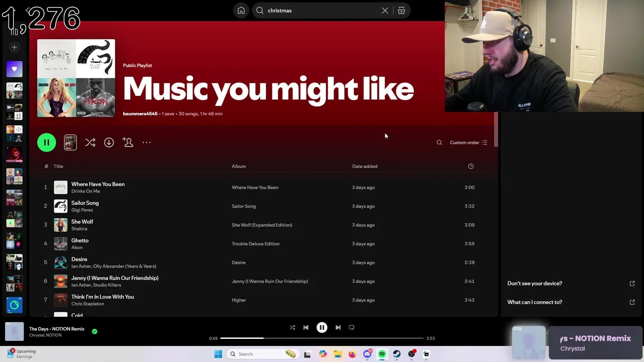Select the Sailor Song track title
644x362 pixels.
point(85,203)
